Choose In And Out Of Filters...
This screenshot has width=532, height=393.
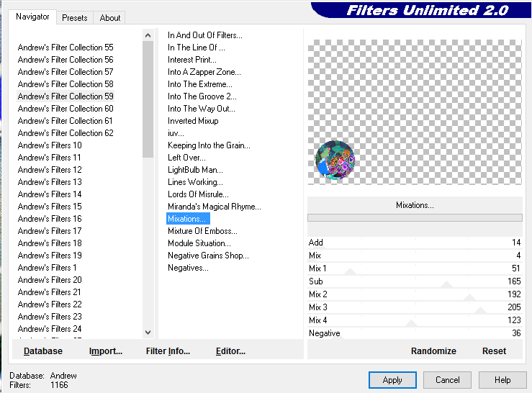[x=205, y=35]
